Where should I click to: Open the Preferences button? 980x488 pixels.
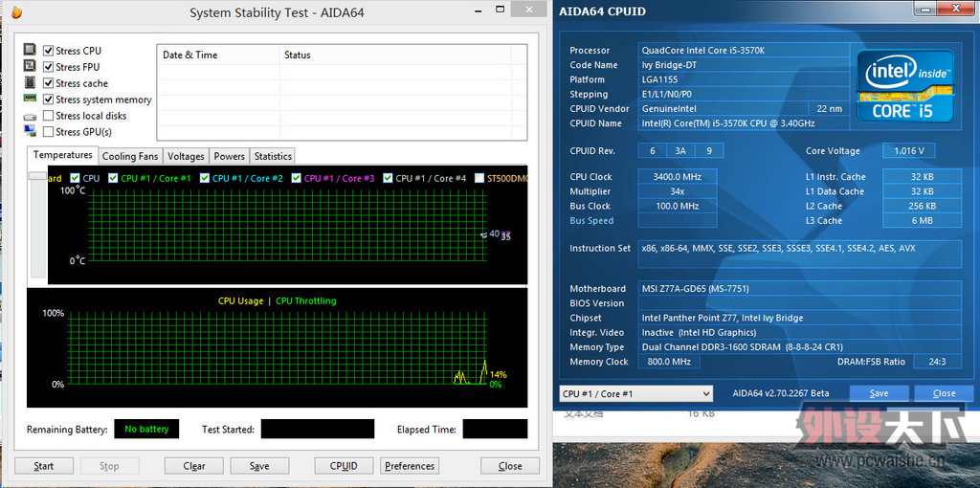pyautogui.click(x=410, y=465)
